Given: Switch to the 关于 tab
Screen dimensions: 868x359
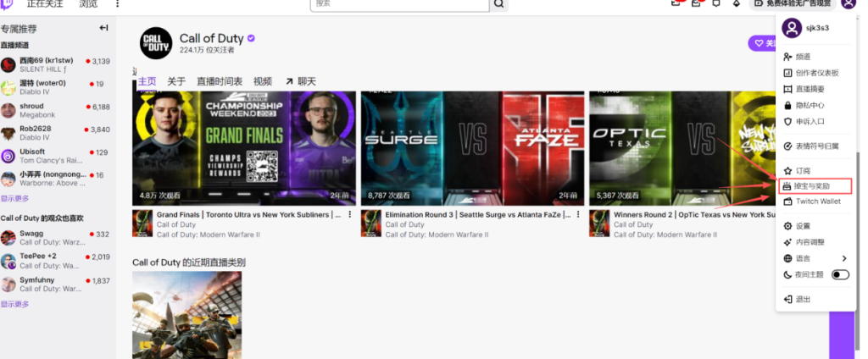Looking at the screenshot, I should (x=176, y=81).
